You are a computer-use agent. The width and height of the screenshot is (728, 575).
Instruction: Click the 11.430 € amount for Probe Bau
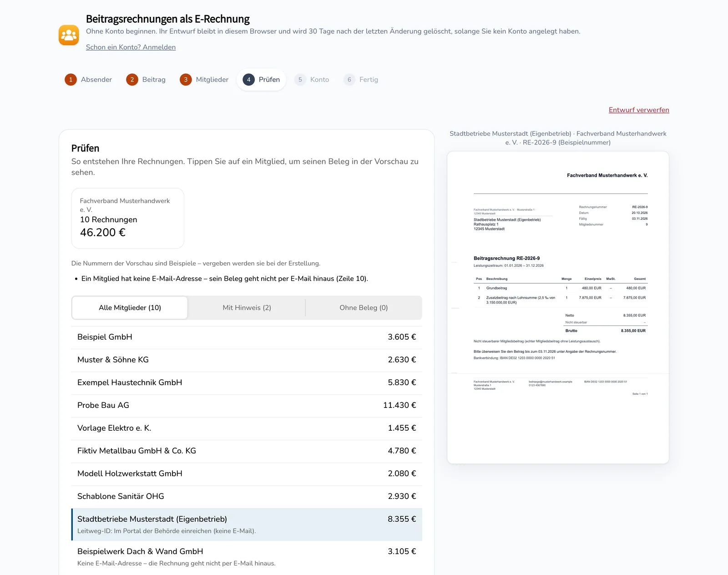pyautogui.click(x=399, y=406)
